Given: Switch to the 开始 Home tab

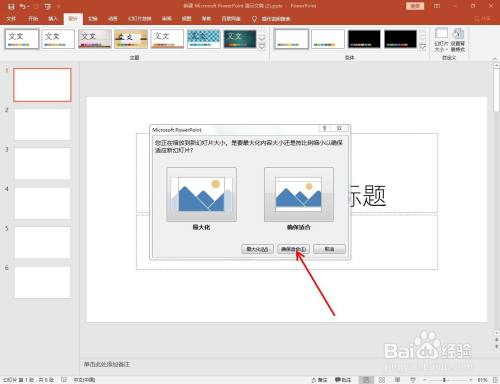Looking at the screenshot, I should tap(33, 19).
